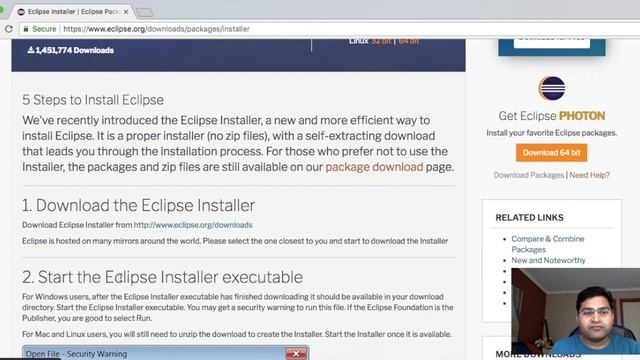
Task: Click '1. Download the Eclipse Installer' heading
Action: point(138,205)
